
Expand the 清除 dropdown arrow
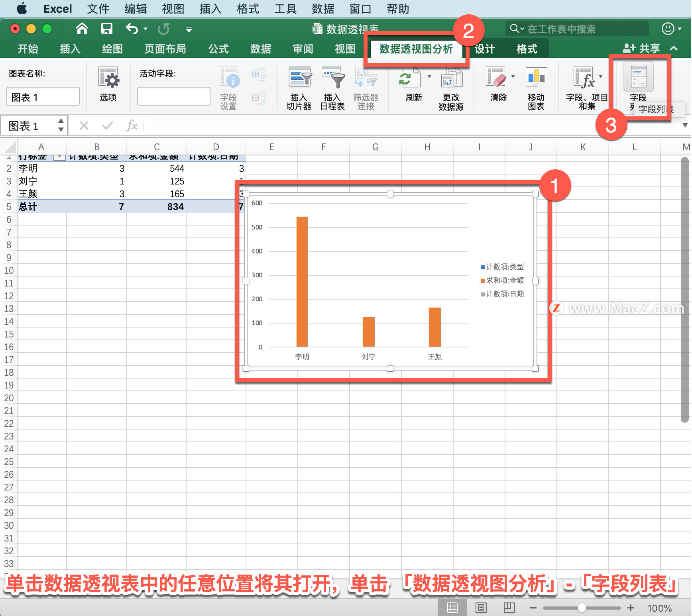[513, 76]
